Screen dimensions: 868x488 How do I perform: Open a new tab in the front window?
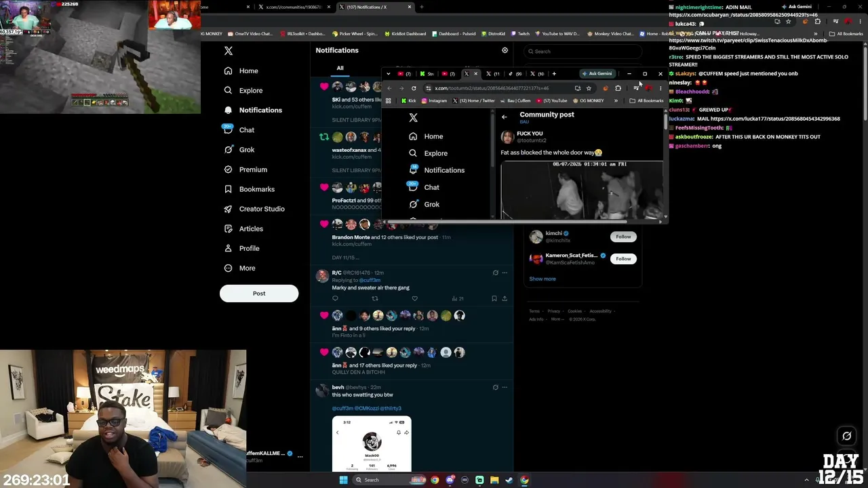click(554, 74)
